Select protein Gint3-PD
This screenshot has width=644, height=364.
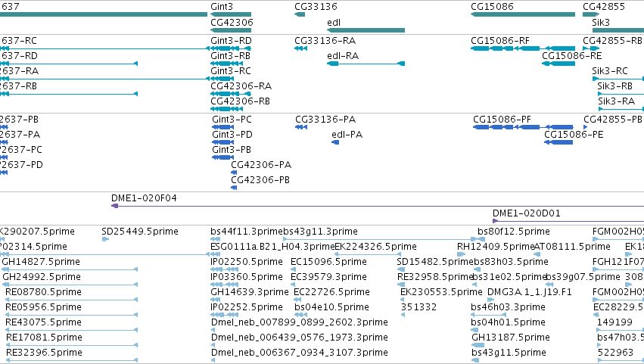pyautogui.click(x=232, y=135)
